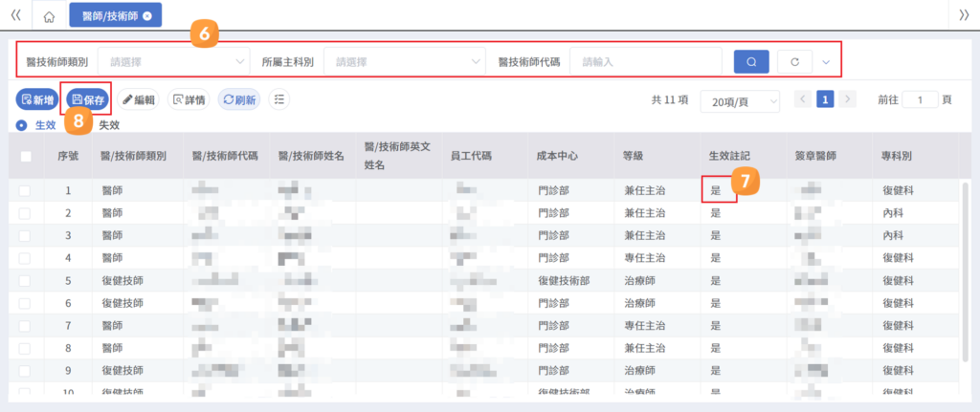Select the 生效 radio button
Image resolution: width=980 pixels, height=412 pixels.
22,125
